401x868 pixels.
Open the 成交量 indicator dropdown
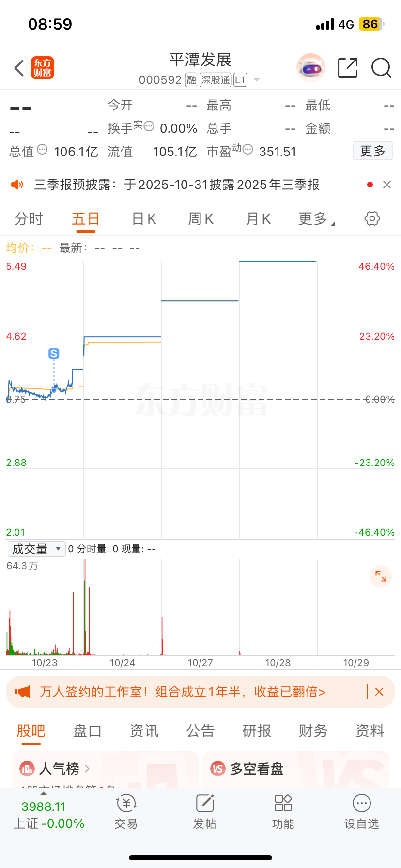click(x=37, y=549)
